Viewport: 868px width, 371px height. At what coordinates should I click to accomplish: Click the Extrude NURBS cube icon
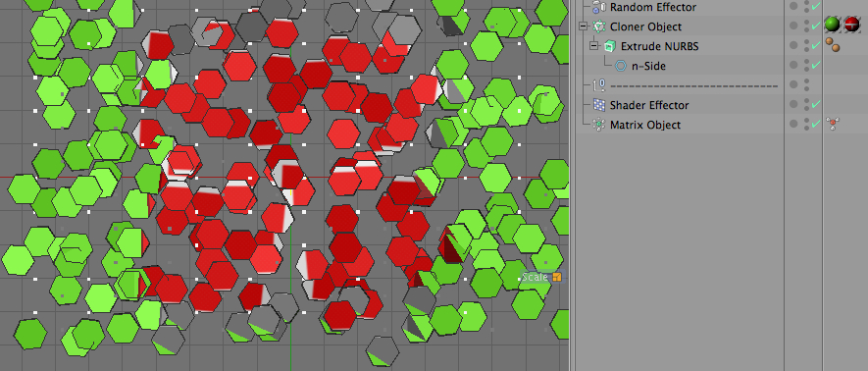coord(610,46)
